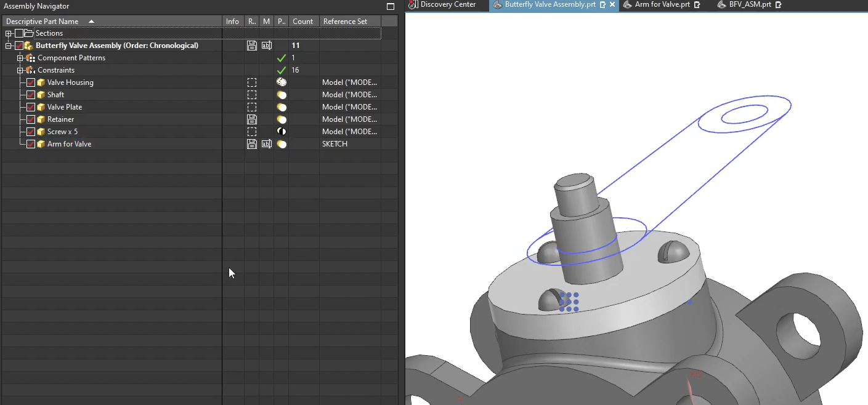Click position icon for Shaft
Image resolution: width=868 pixels, height=405 pixels.
coord(282,95)
